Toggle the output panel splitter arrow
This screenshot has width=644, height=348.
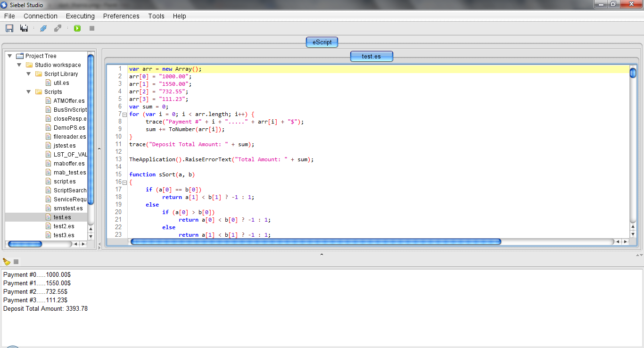coord(322,255)
